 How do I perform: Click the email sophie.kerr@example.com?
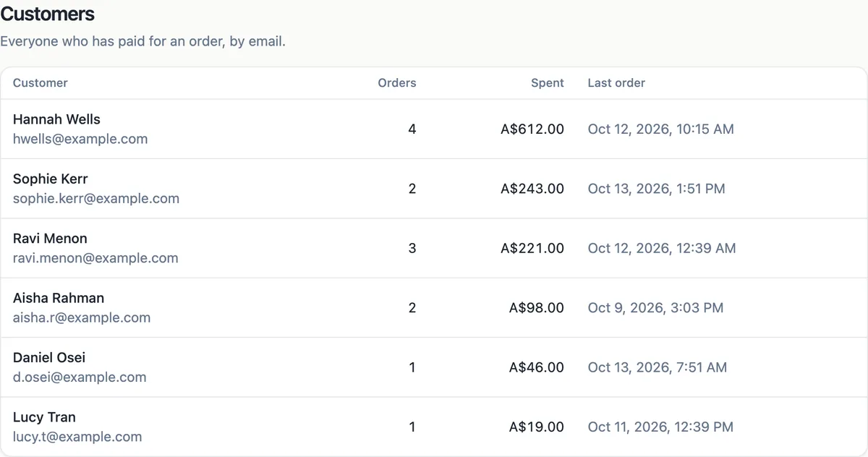(x=96, y=198)
